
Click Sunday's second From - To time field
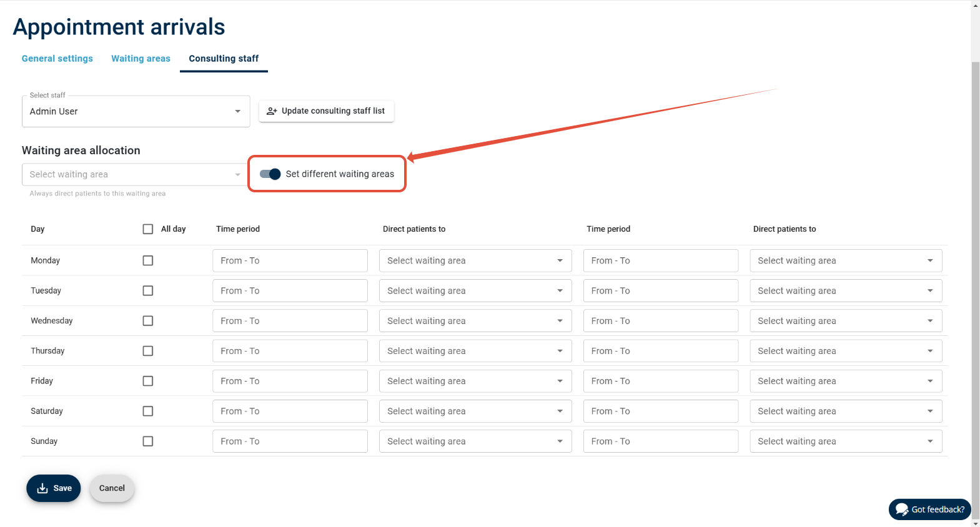pos(661,441)
